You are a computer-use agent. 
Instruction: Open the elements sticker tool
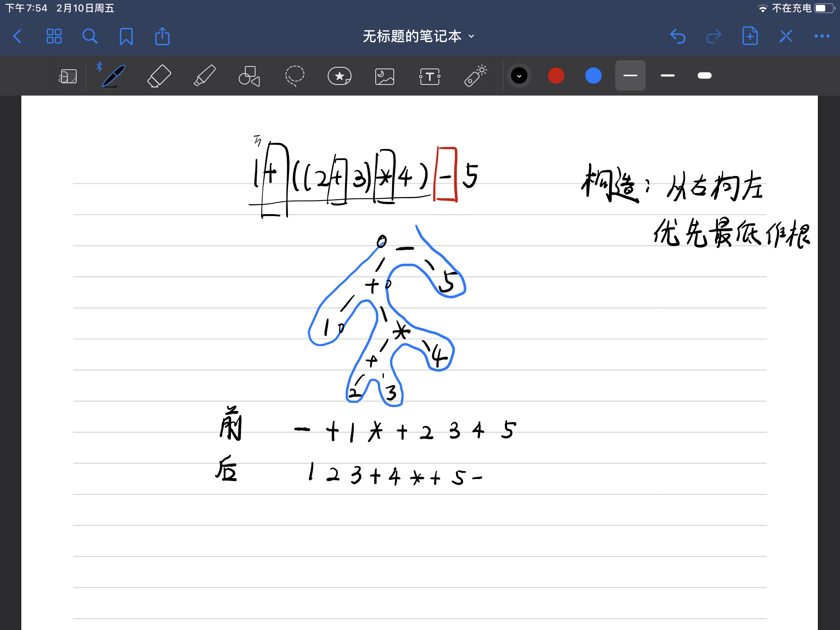(x=339, y=76)
